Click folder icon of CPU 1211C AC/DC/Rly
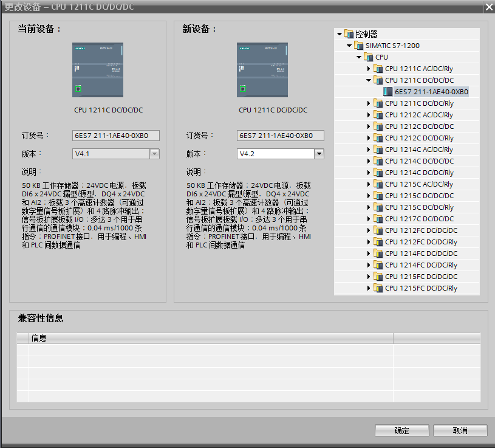The width and height of the screenshot is (495, 448). 378,69
